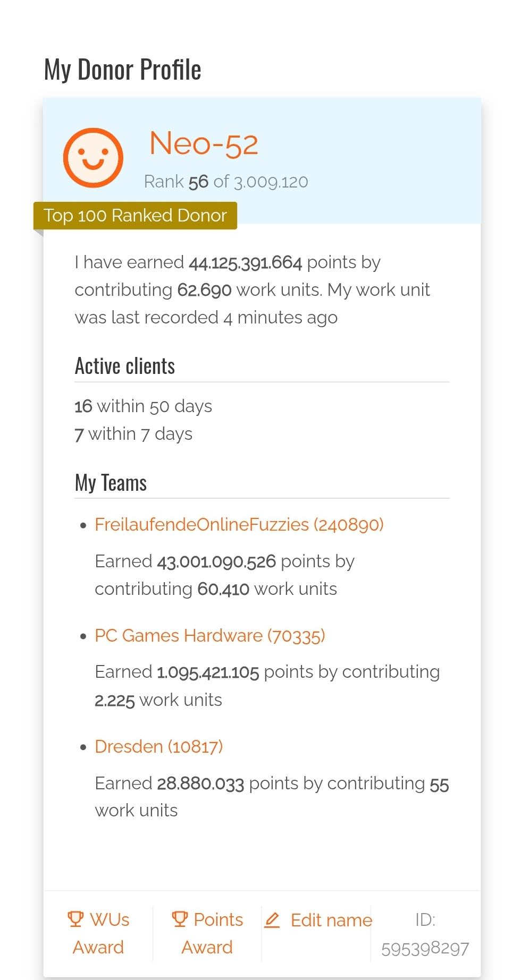Click the '7 within 7 days' line

point(133,434)
